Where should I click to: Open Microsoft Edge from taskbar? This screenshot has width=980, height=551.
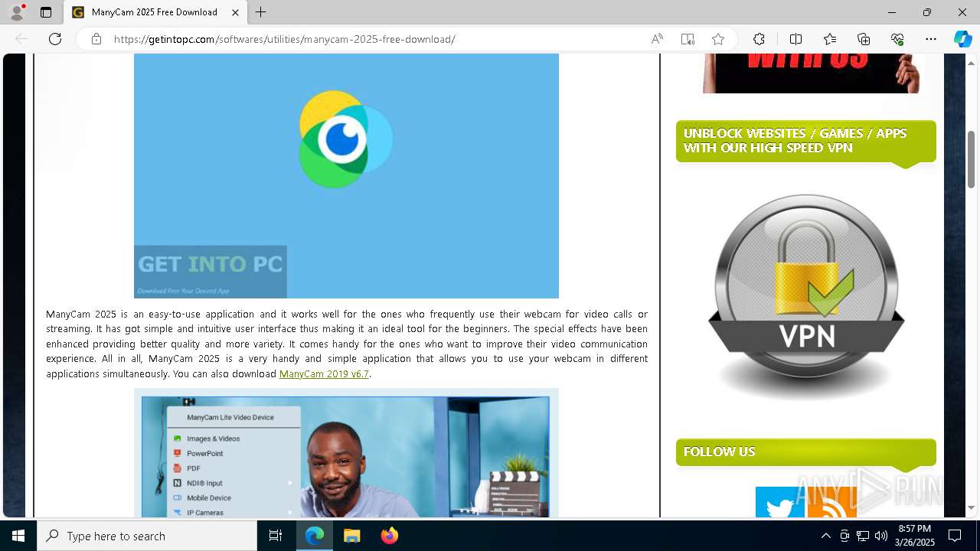tap(315, 536)
